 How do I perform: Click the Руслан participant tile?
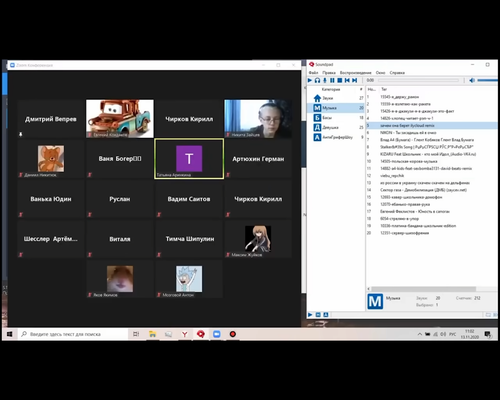click(x=120, y=199)
